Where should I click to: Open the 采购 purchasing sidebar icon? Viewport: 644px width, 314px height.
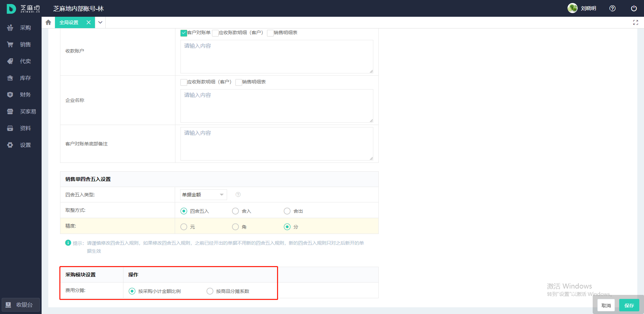coord(10,28)
